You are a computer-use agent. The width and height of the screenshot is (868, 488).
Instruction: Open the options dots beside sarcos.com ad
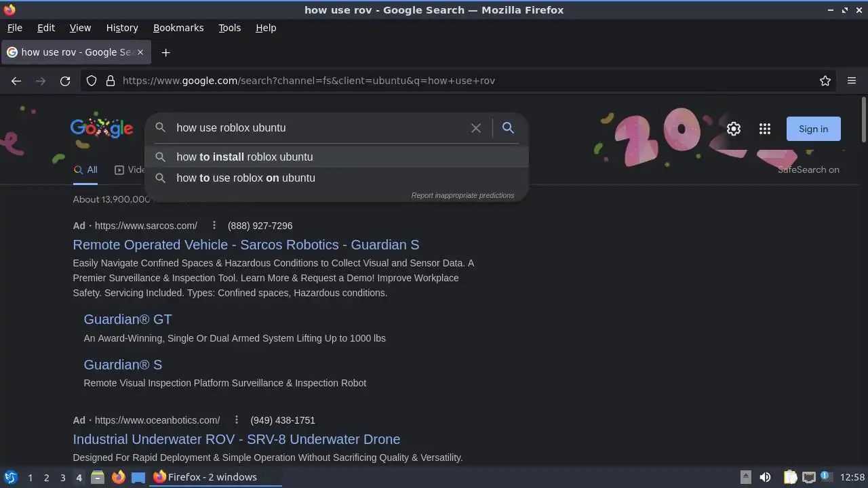[214, 225]
